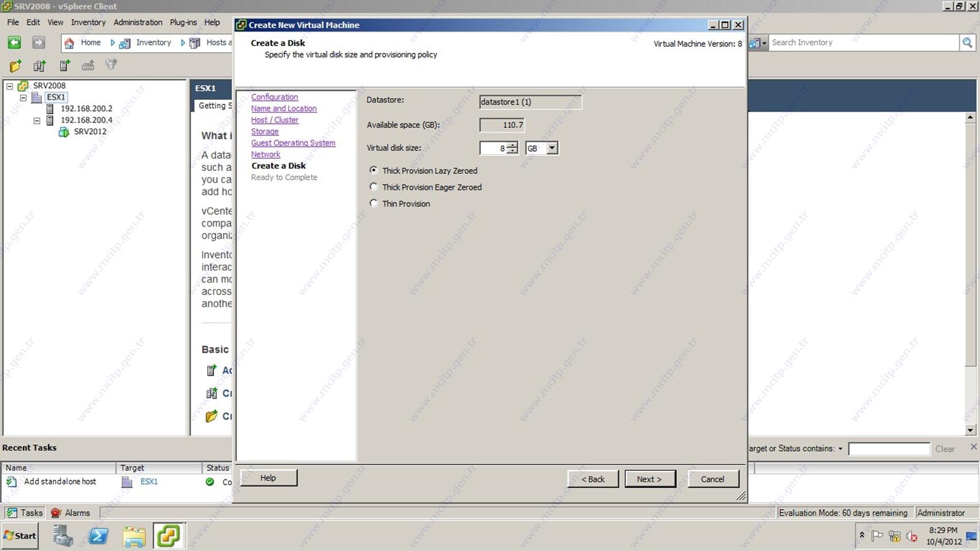Click the volume tray icon
The image size is (980, 551).
pyautogui.click(x=912, y=537)
